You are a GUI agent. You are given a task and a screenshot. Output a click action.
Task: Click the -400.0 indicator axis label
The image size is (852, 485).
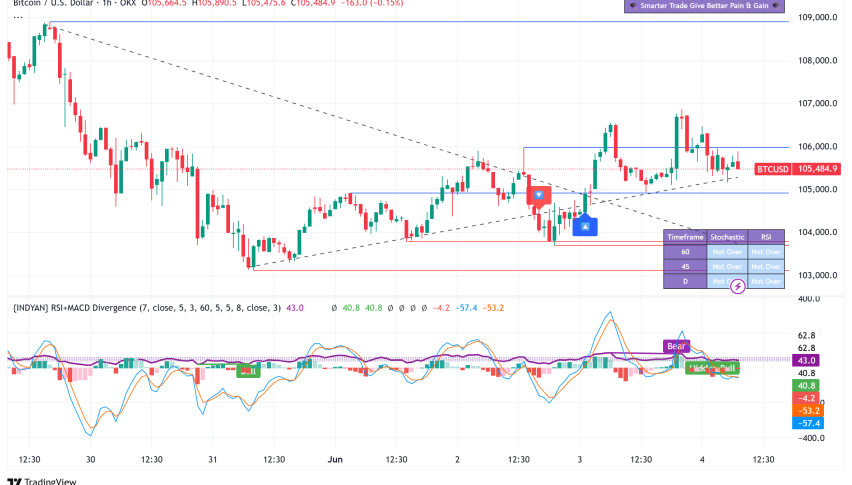[810, 438]
